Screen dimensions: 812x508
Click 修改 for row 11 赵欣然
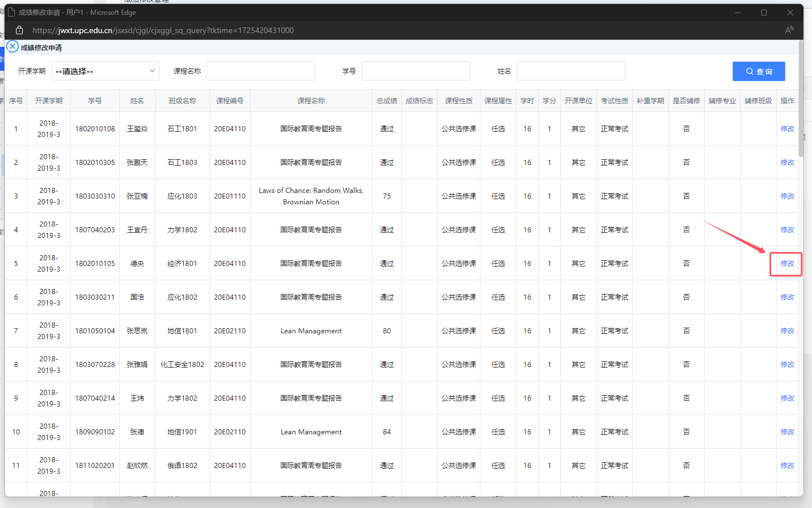pos(787,466)
